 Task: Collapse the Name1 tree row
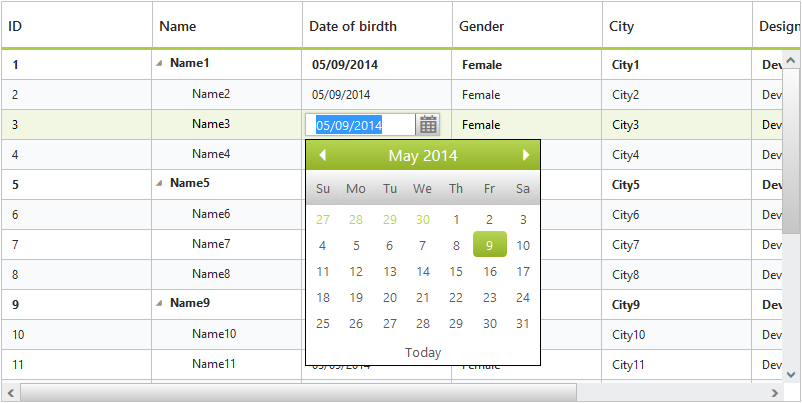point(159,63)
